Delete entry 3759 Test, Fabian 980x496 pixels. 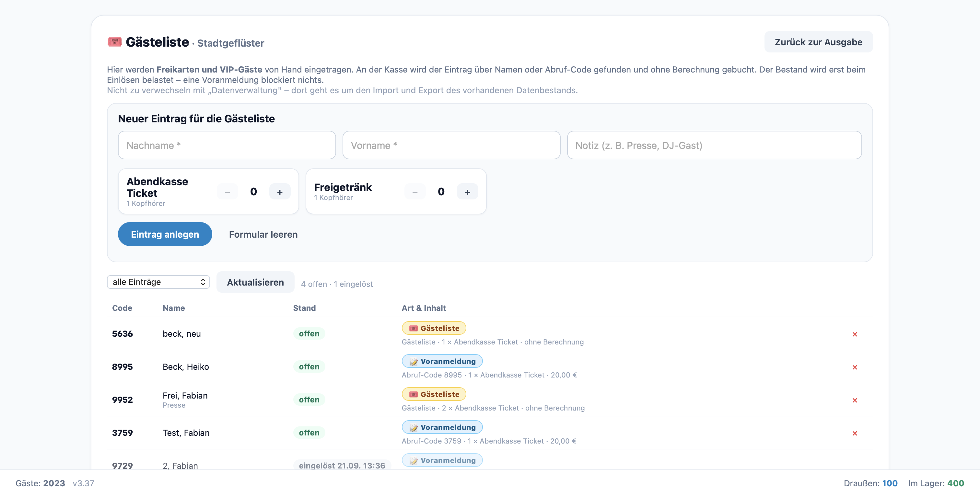click(x=855, y=433)
